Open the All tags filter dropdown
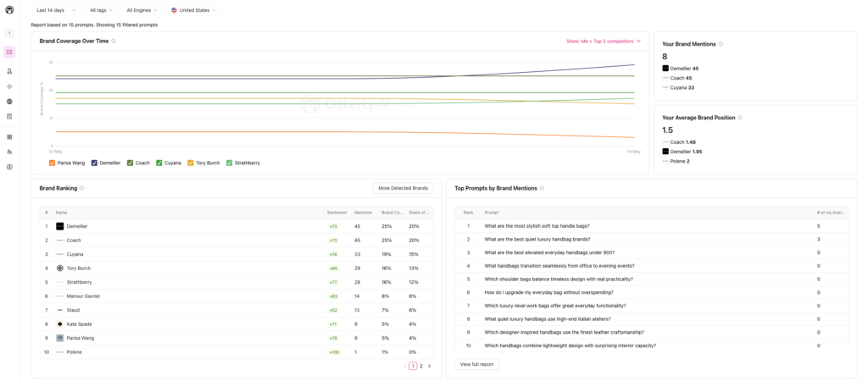The height and width of the screenshot is (382, 868). (101, 10)
